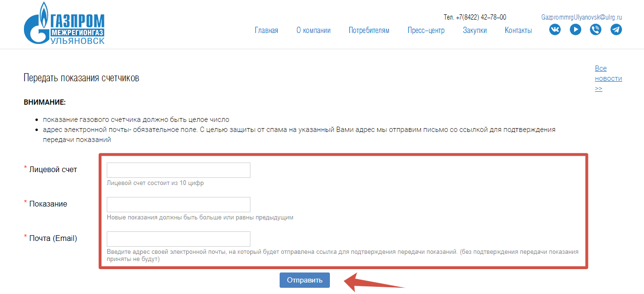This screenshot has width=644, height=294.
Task: Open the Пресс-центр menu
Action: (426, 30)
